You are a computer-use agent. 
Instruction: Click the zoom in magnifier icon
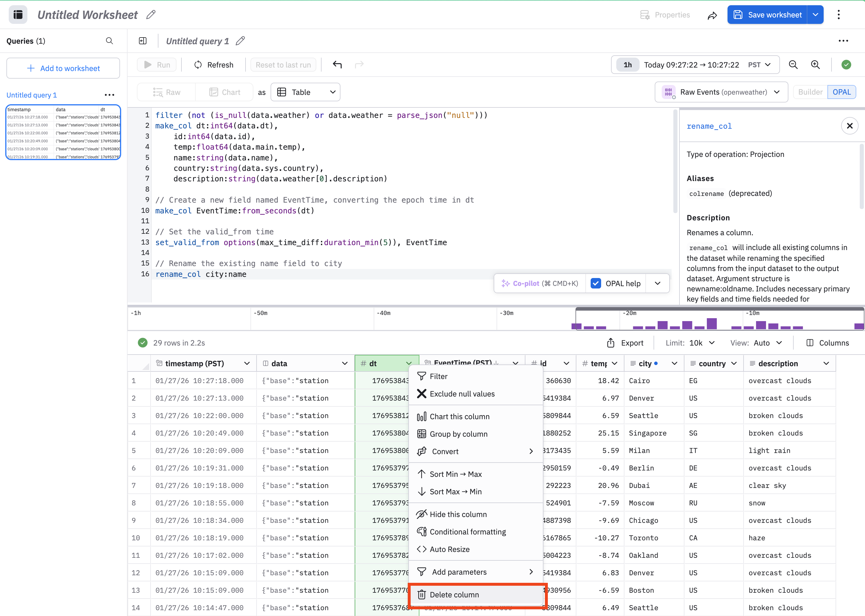[815, 65]
